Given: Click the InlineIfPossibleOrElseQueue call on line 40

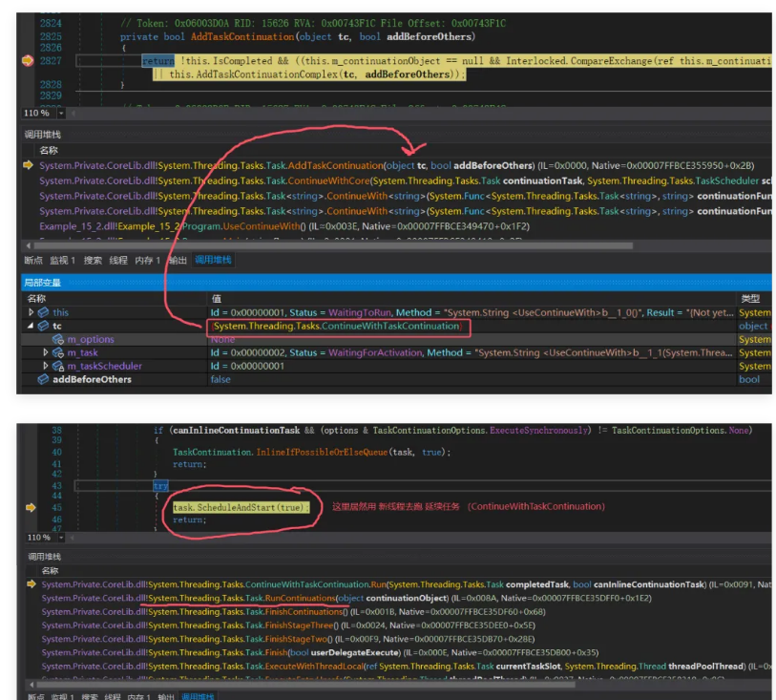Looking at the screenshot, I should pyautogui.click(x=322, y=452).
